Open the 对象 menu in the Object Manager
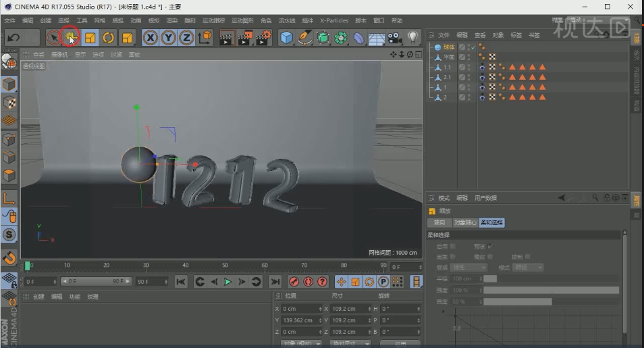The height and width of the screenshot is (348, 644). click(498, 35)
